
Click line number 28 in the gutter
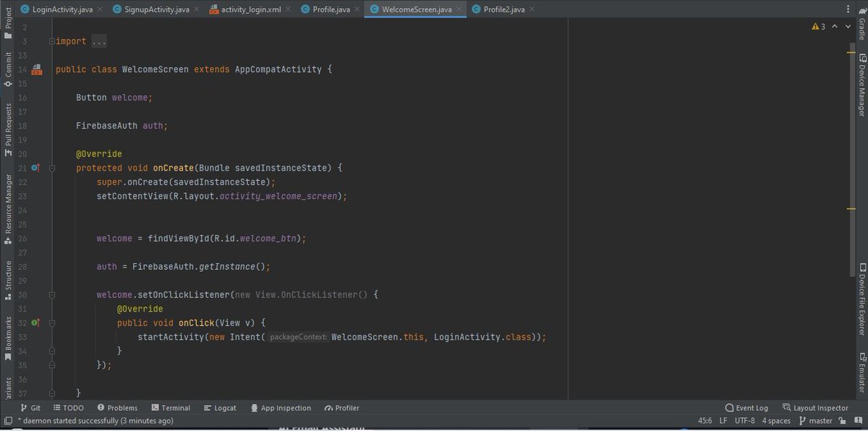[22, 266]
